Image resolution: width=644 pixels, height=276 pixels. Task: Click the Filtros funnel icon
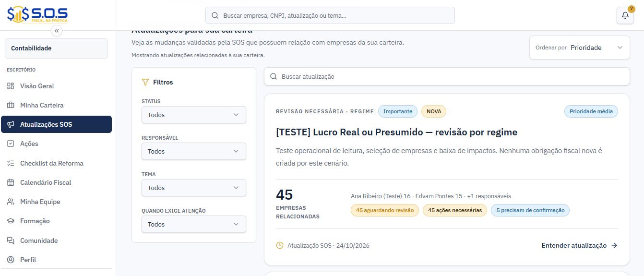click(145, 82)
